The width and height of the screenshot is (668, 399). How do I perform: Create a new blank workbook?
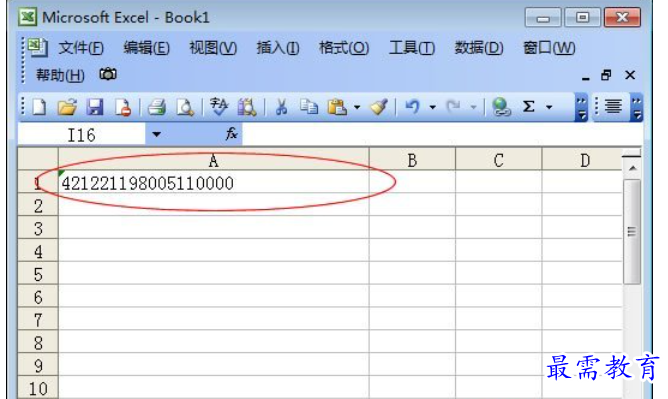(x=39, y=107)
